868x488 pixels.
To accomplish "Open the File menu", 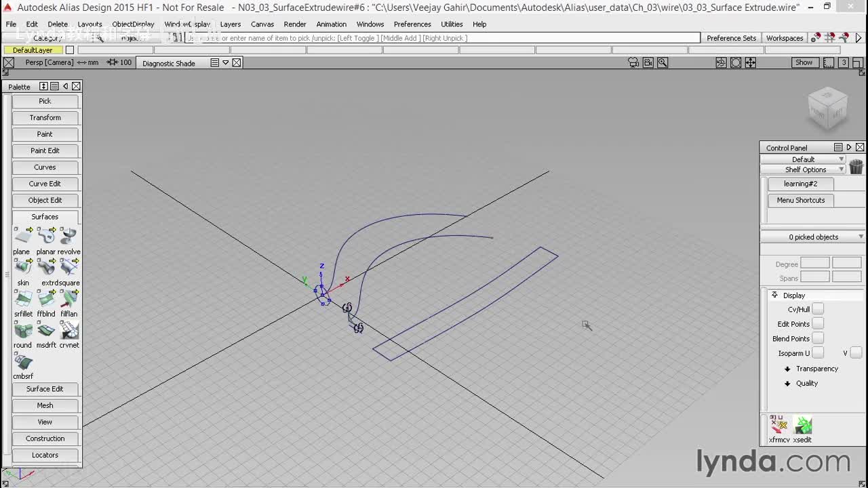I will pyautogui.click(x=12, y=24).
